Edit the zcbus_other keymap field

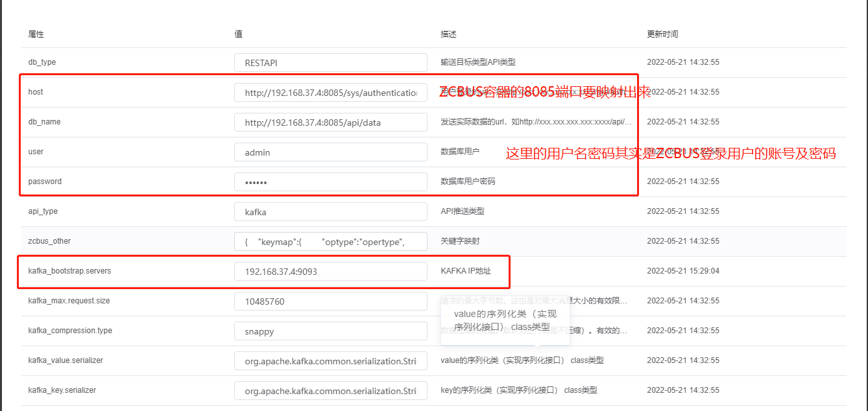coord(330,242)
